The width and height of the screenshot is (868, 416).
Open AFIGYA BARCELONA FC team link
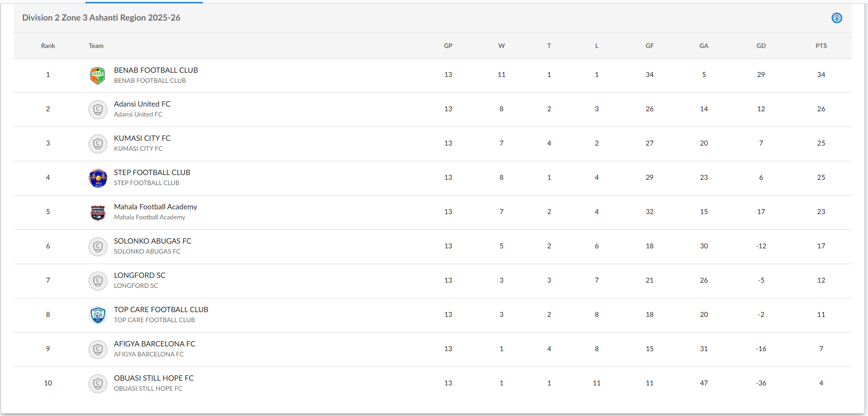[x=154, y=344]
